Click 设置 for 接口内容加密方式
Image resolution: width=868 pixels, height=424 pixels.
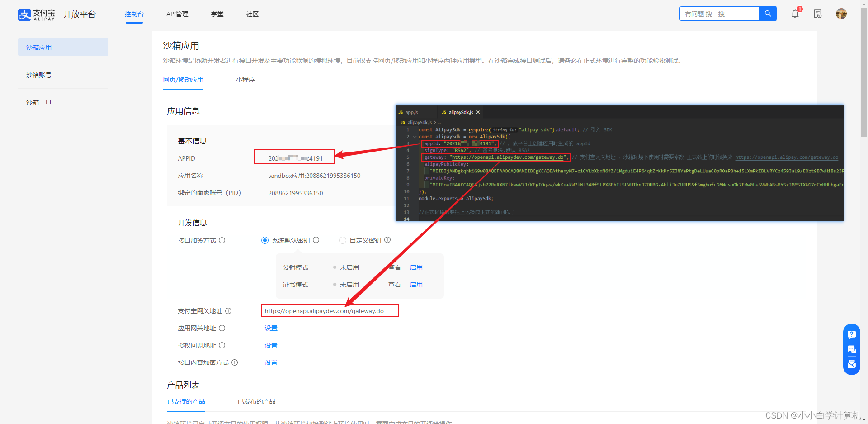(271, 362)
